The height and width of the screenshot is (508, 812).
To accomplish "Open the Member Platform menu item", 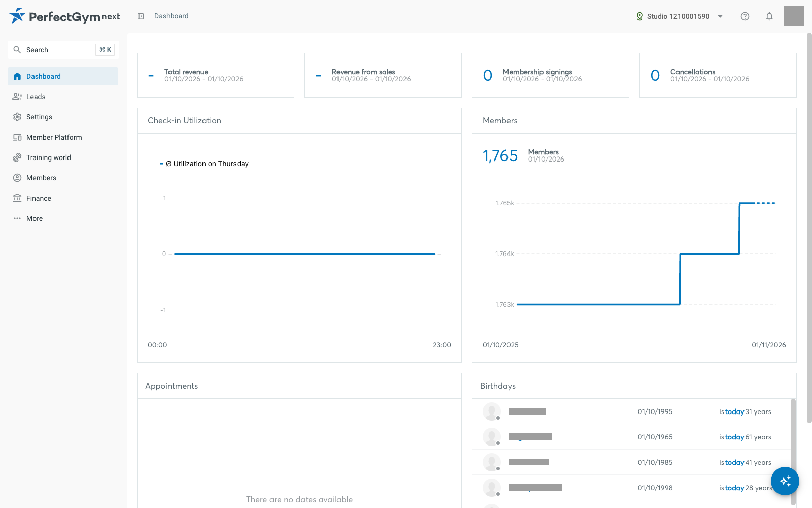I will tap(63, 137).
